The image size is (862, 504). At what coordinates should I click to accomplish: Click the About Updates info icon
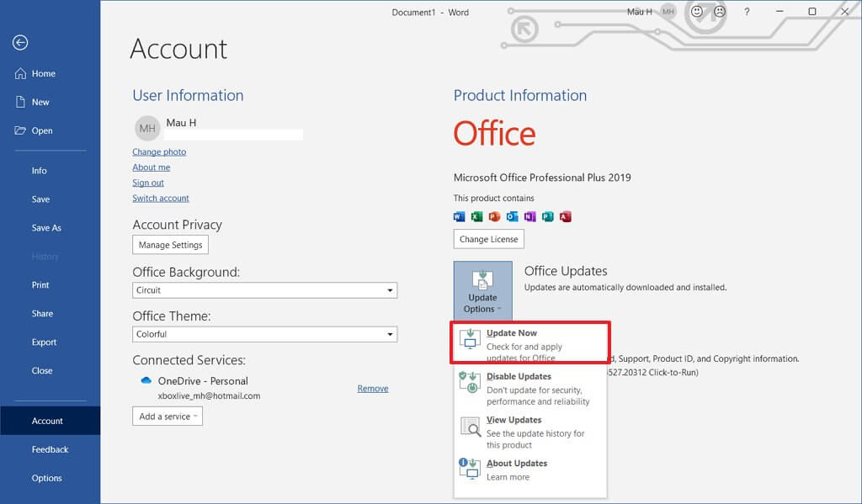(x=470, y=469)
